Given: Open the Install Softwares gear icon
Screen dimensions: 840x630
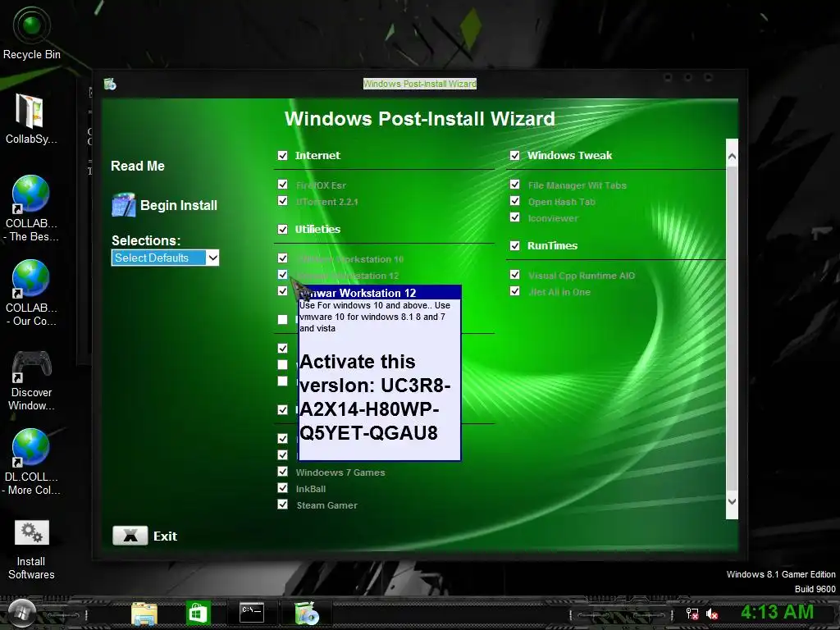Looking at the screenshot, I should [x=31, y=550].
